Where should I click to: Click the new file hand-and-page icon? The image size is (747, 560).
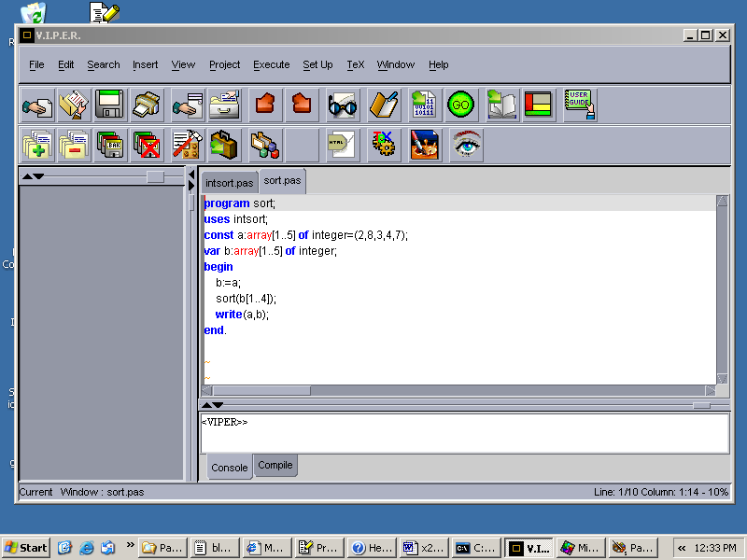pyautogui.click(x=37, y=105)
